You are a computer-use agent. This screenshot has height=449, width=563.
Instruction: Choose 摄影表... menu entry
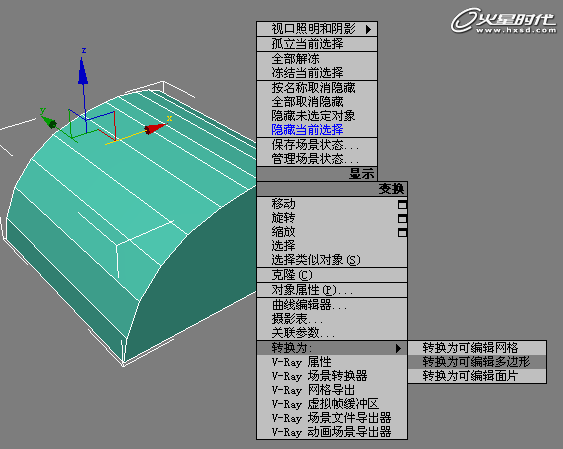pyautogui.click(x=332, y=319)
